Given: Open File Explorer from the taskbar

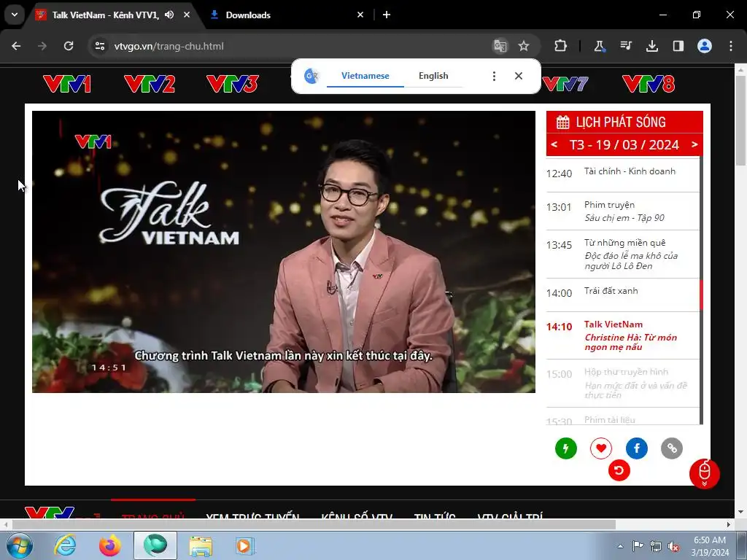Looking at the screenshot, I should point(201,545).
